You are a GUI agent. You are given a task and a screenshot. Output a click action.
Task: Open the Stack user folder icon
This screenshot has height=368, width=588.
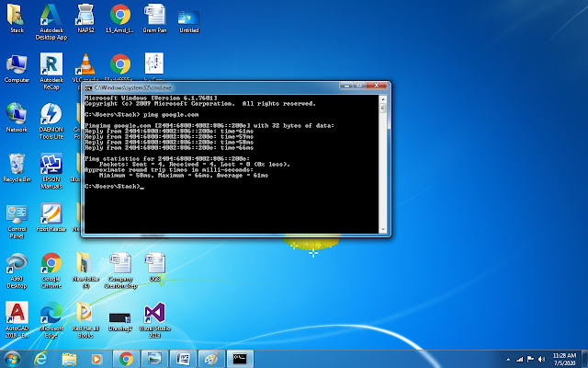pos(17,18)
